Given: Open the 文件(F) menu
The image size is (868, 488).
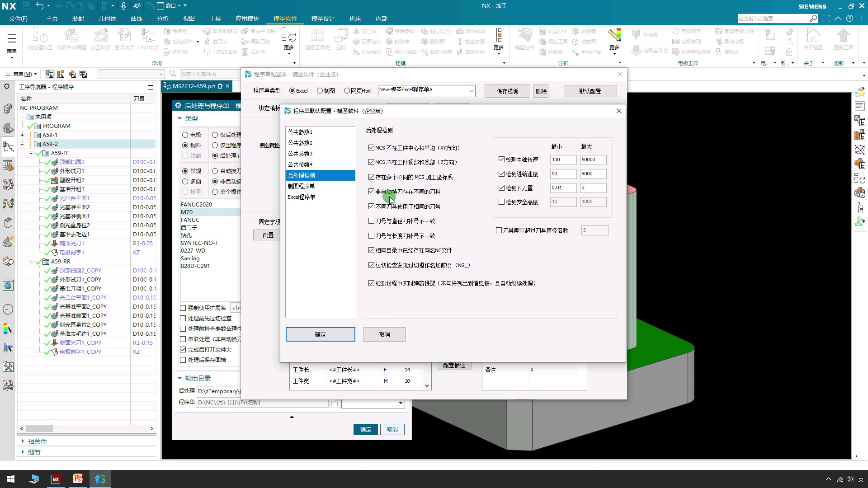Looking at the screenshot, I should tap(18, 19).
